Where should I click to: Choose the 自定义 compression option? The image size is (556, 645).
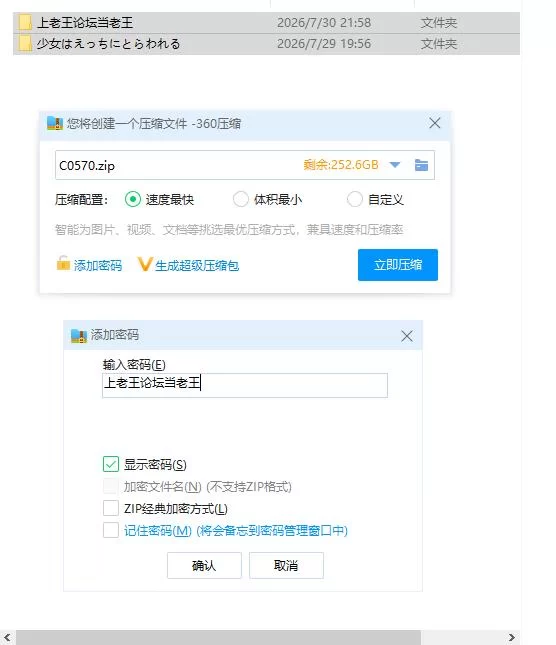click(x=354, y=200)
